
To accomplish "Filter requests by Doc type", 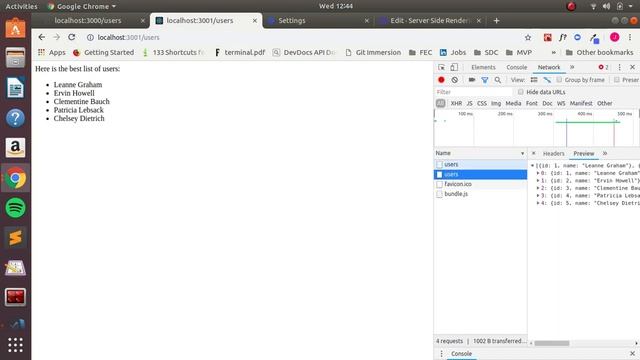I will [x=547, y=104].
